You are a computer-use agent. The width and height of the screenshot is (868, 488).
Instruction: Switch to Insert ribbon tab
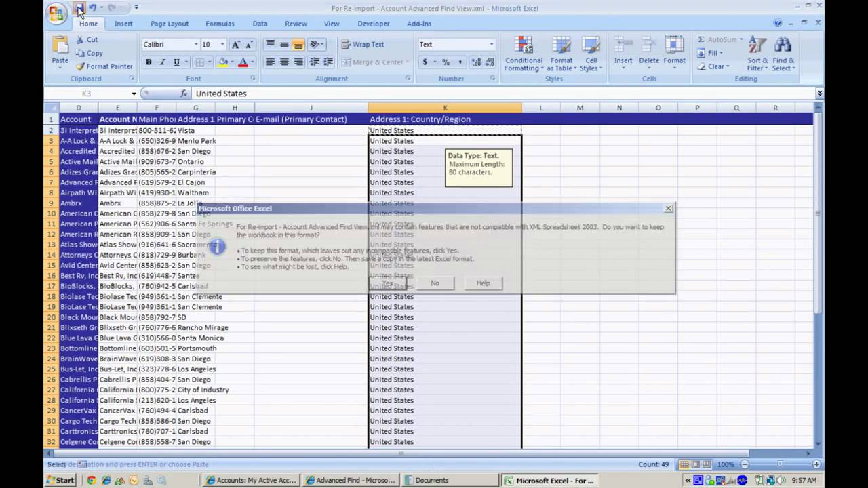[123, 24]
